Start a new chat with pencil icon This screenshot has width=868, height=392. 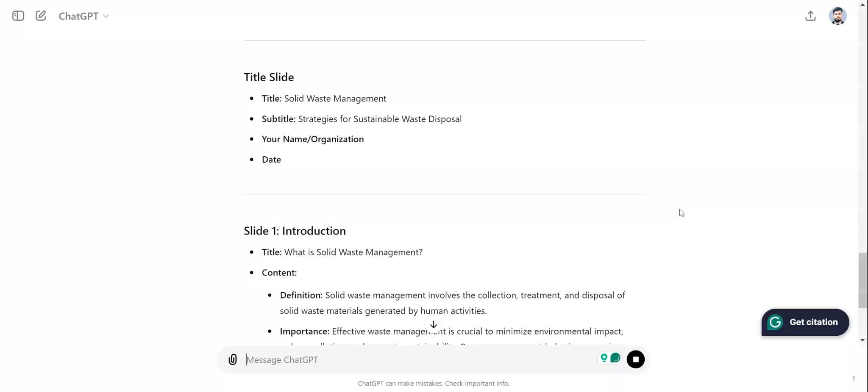tap(41, 16)
